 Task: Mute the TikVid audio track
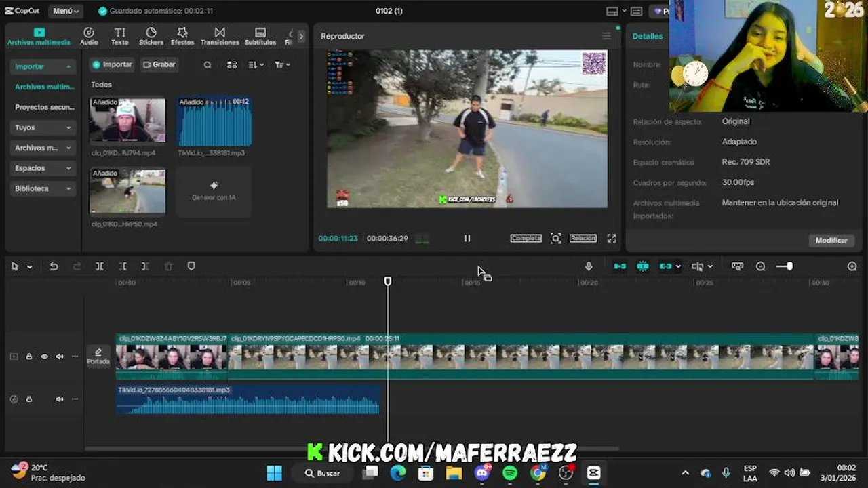60,399
